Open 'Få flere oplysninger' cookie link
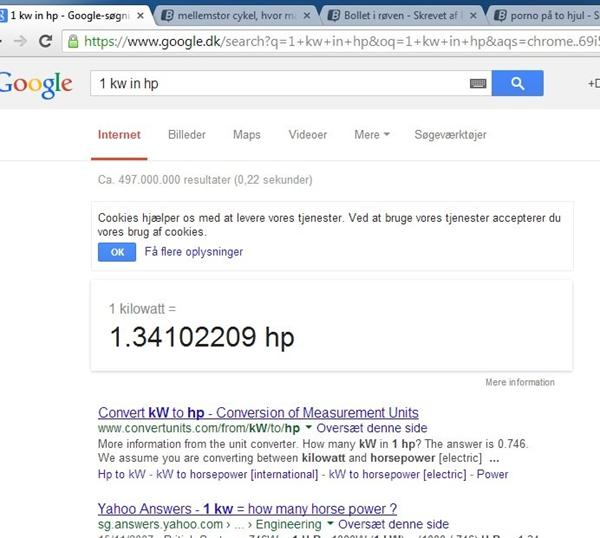Viewport: 600px width, 538px height. point(194,252)
